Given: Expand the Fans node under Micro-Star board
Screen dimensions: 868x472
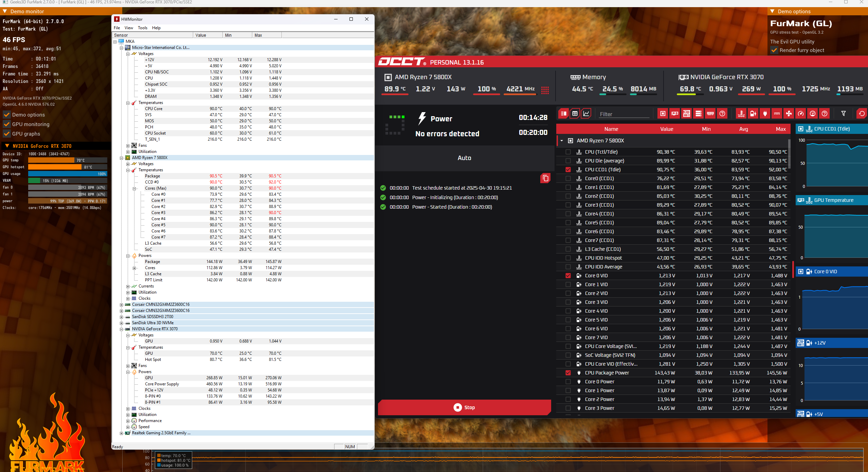Looking at the screenshot, I should [x=128, y=145].
